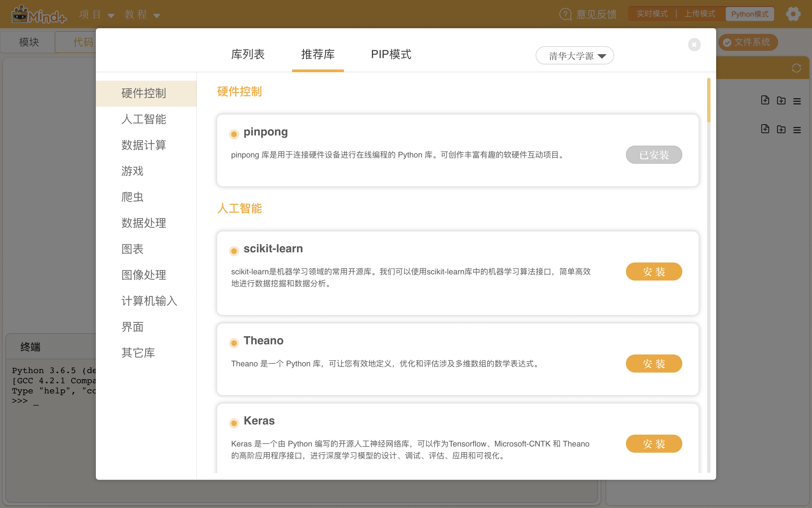Image resolution: width=812 pixels, height=508 pixels.
Task: Open the 图像处理 category
Action: [146, 275]
